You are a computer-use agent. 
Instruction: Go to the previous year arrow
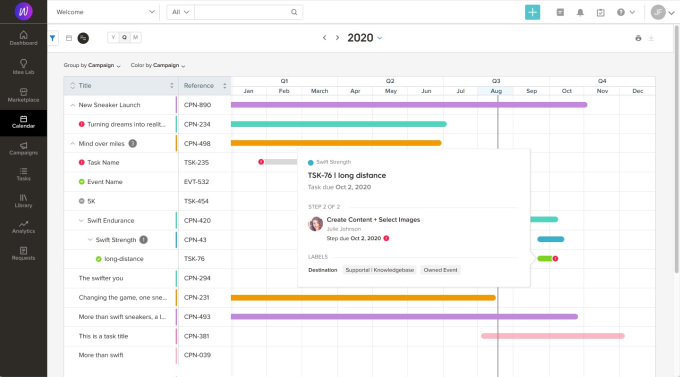coord(324,38)
